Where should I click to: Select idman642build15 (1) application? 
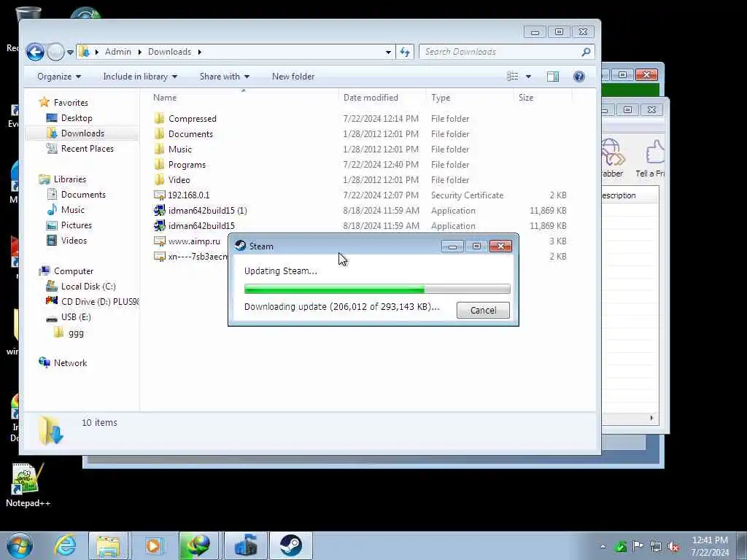point(207,211)
